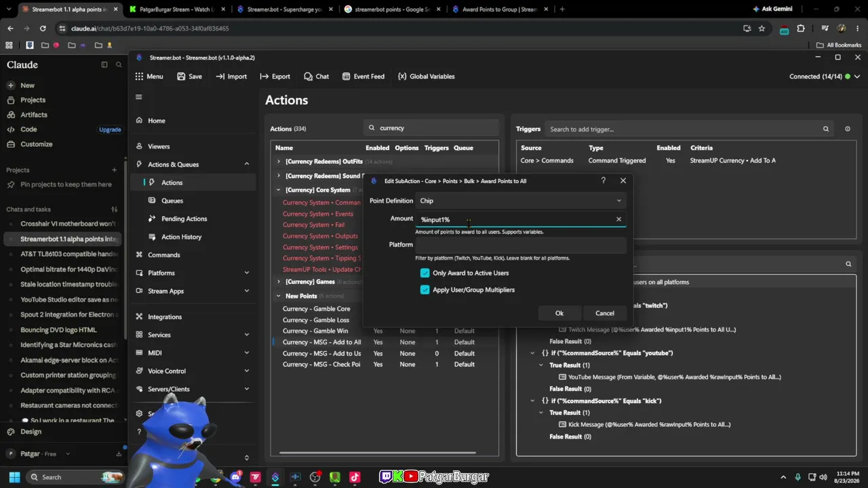This screenshot has width=868, height=488.
Task: Open the Chat panel from the toolbar
Action: click(x=317, y=77)
